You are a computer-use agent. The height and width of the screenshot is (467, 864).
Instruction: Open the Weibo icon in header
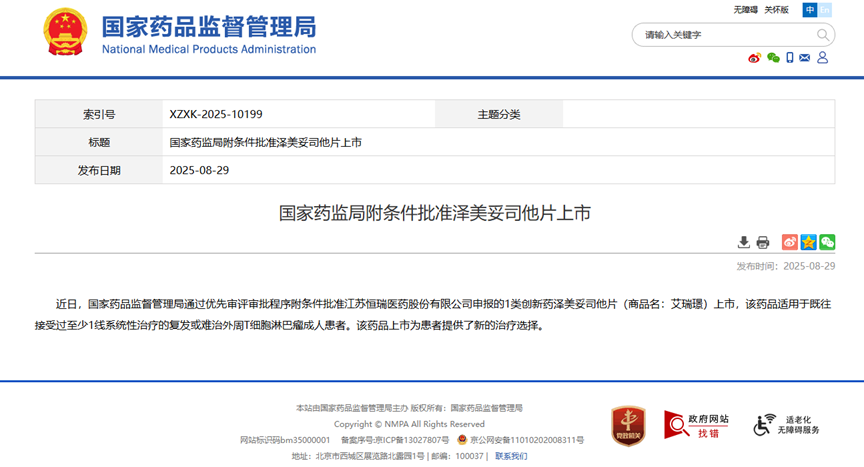point(754,58)
